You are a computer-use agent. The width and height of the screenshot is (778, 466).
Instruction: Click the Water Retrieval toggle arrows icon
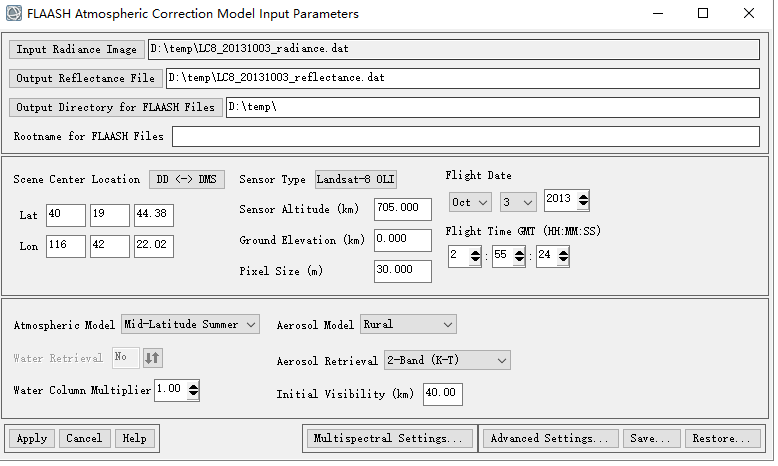(x=153, y=358)
